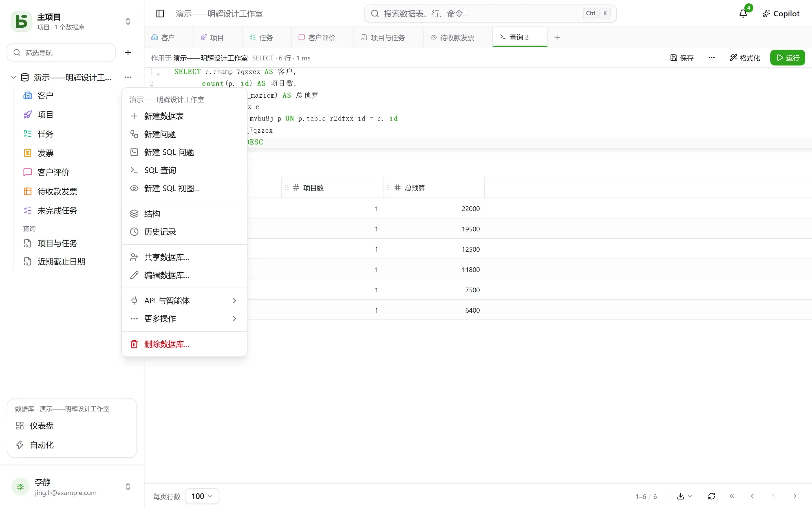Refresh the query results
Image resolution: width=812 pixels, height=508 pixels.
click(711, 496)
